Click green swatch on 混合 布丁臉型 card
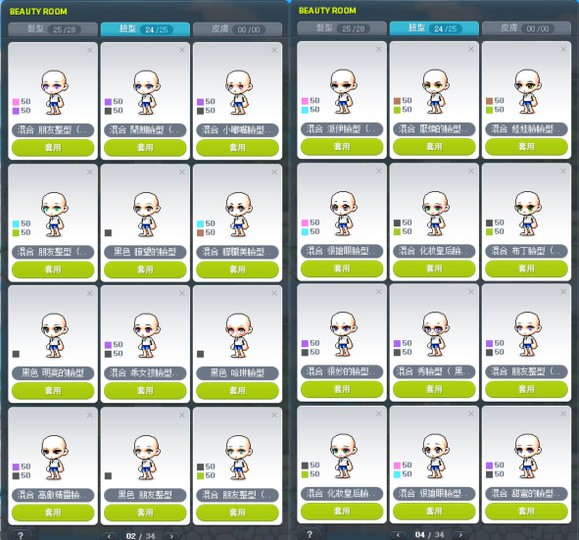Image resolution: width=579 pixels, height=540 pixels. [x=490, y=232]
